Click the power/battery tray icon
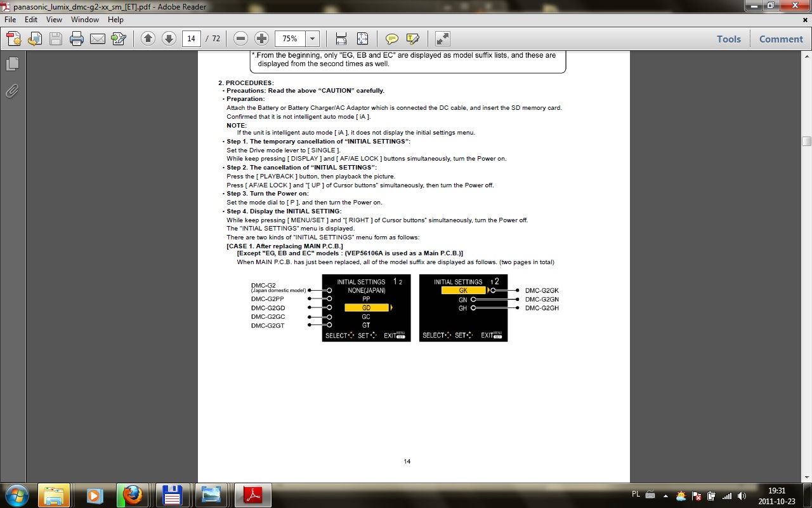The width and height of the screenshot is (812, 508). [712, 495]
